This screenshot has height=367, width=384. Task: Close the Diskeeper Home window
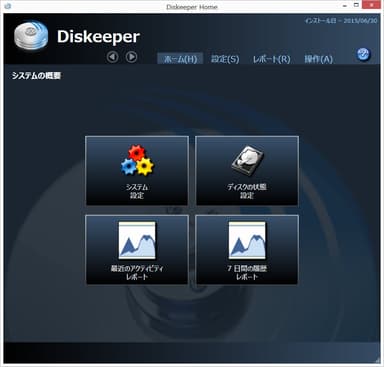(372, 5)
